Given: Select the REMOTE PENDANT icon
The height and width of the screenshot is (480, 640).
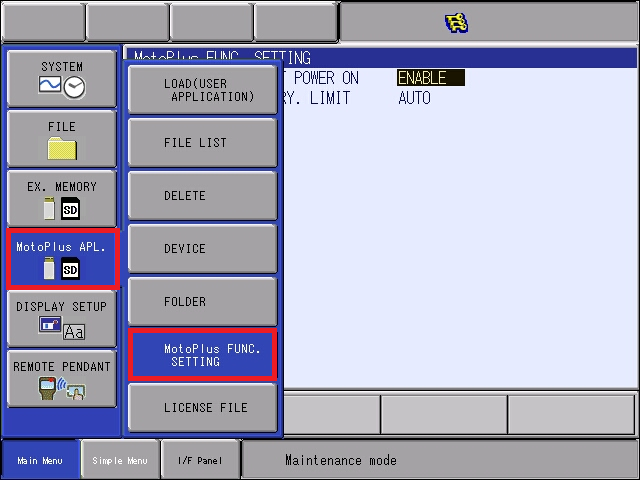Looking at the screenshot, I should click(x=62, y=378).
